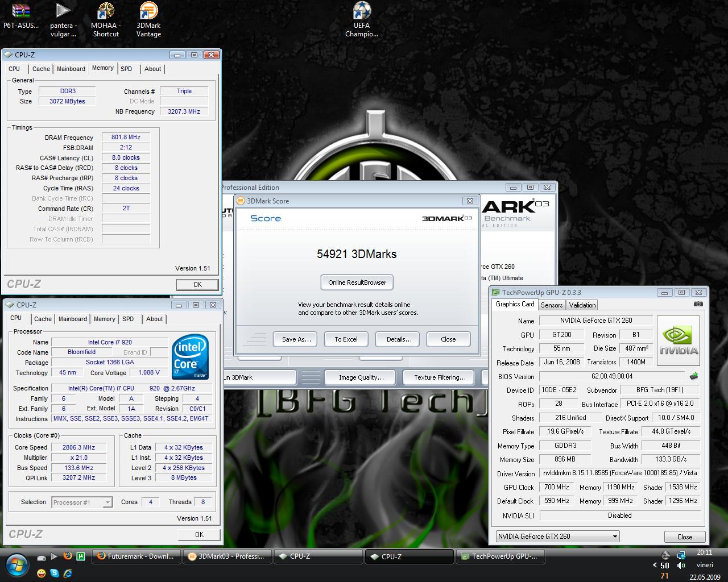Click the GPU-Z BIOS save chip icon
728x582 pixels.
click(x=693, y=376)
